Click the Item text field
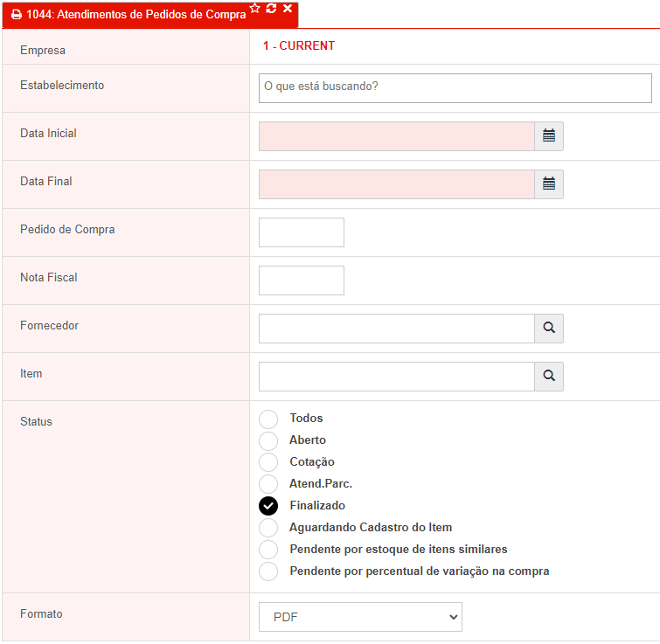Screen dimensions: 660x644 [x=397, y=377]
